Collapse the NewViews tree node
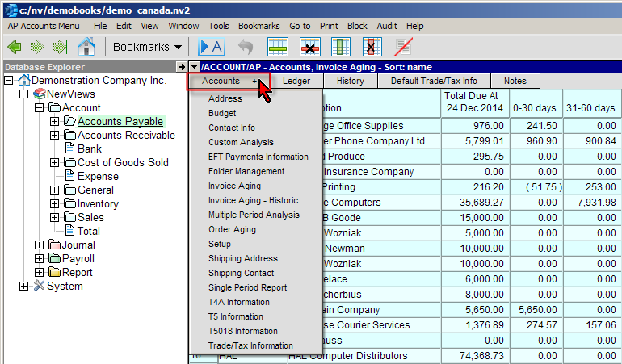The image size is (622, 364). (x=23, y=94)
